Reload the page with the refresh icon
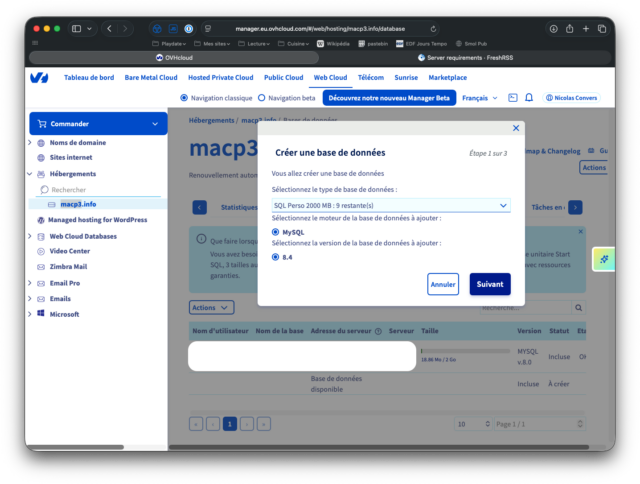Screen dimensions: 640x484 click(433, 29)
